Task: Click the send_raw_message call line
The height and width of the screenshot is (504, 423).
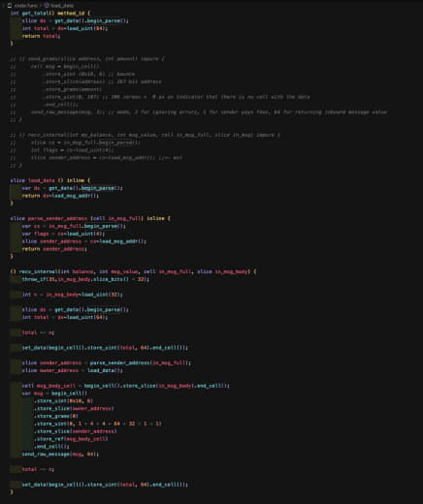Action: click(60, 454)
